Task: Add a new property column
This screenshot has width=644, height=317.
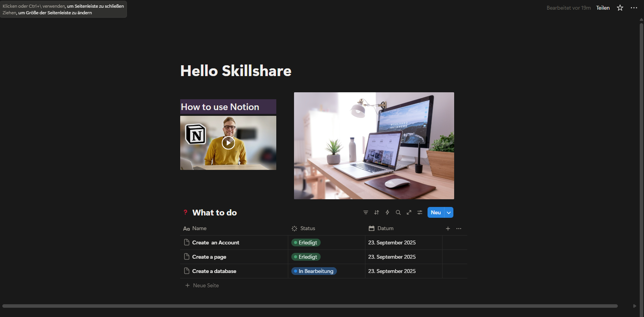Action: coord(448,229)
